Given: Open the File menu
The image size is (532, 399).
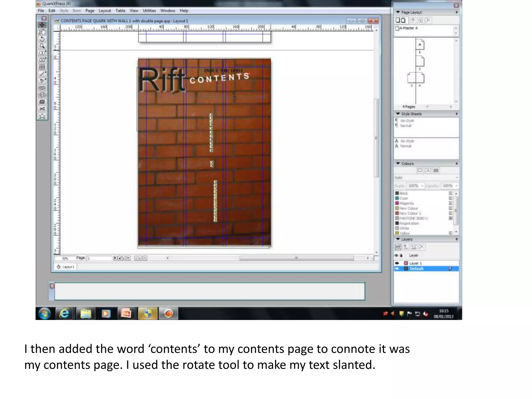Looking at the screenshot, I should pos(41,11).
